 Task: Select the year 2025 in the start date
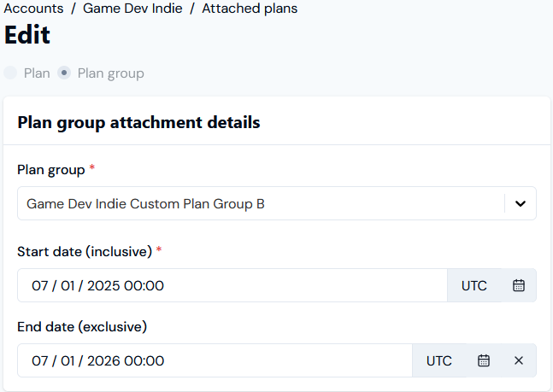pos(103,285)
